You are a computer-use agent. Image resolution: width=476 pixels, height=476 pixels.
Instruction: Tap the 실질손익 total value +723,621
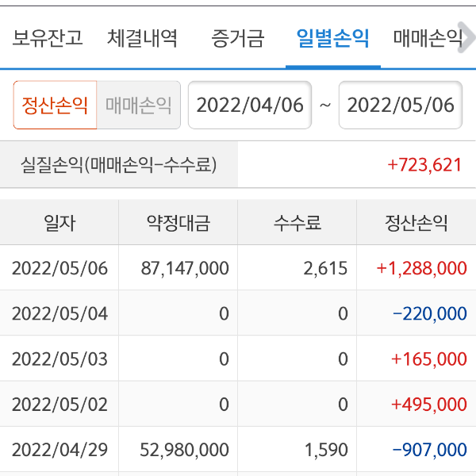point(424,165)
